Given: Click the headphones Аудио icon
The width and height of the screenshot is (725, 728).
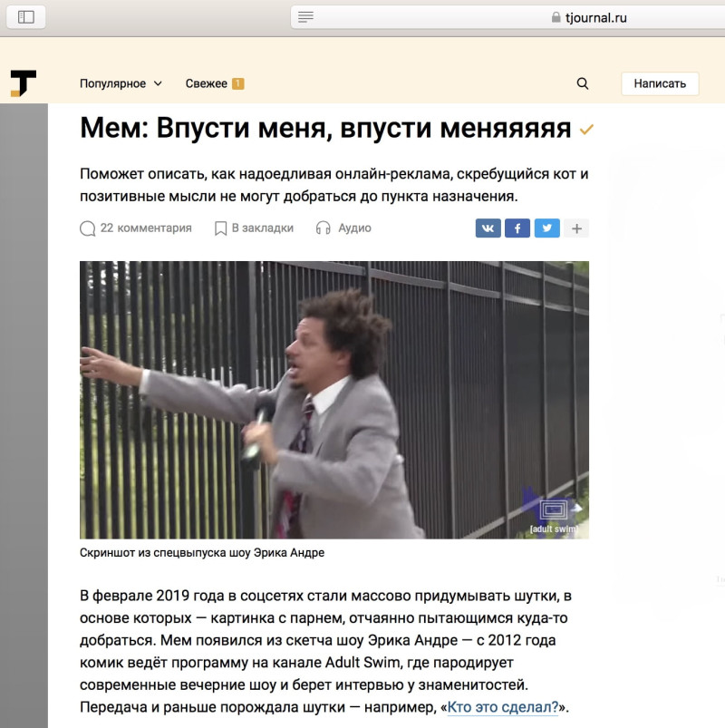Looking at the screenshot, I should coord(323,228).
